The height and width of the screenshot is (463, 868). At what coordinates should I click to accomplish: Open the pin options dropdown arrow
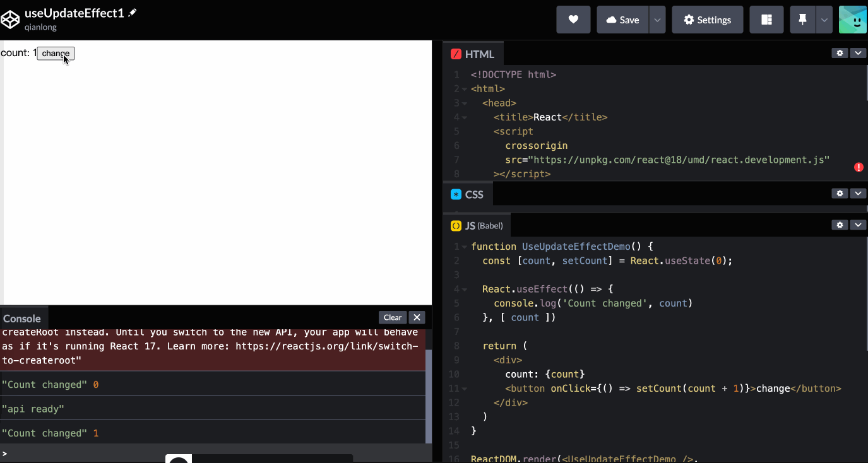coord(824,20)
